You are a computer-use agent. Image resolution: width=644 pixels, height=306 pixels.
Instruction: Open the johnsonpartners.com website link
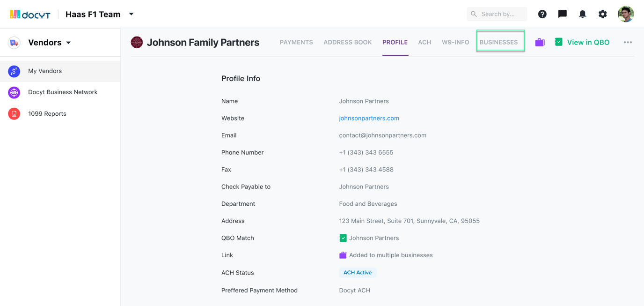[x=369, y=118]
